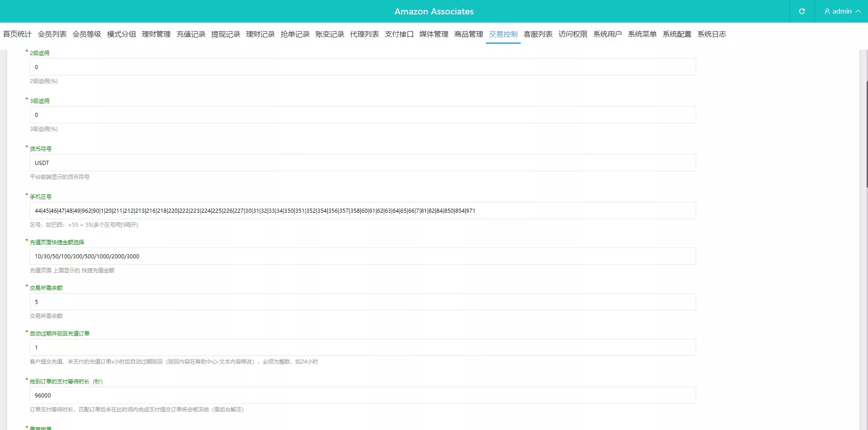The height and width of the screenshot is (430, 868).
Task: Focus the 交易所需余额 input field
Action: coord(363,302)
